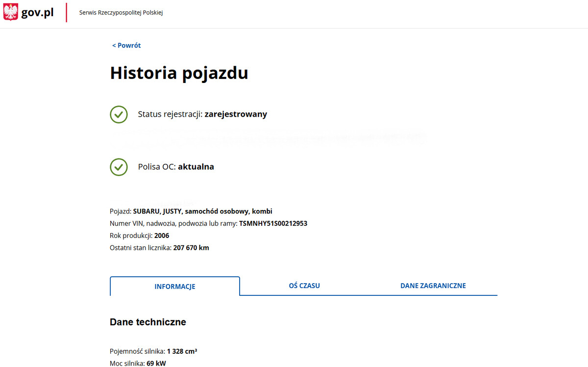Screen dimensions: 588x367
Task: Click the Serwis Rzeczypospolitej Polskiej header text
Action: (x=121, y=13)
